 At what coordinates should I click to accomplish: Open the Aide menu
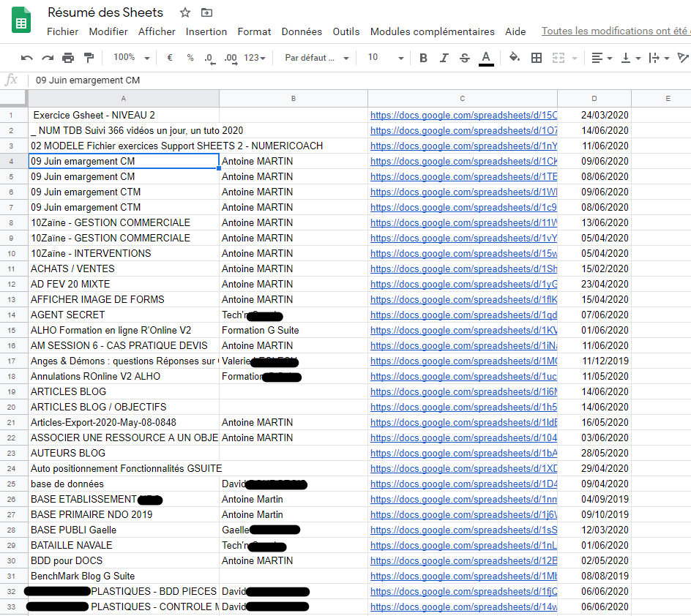coord(515,31)
